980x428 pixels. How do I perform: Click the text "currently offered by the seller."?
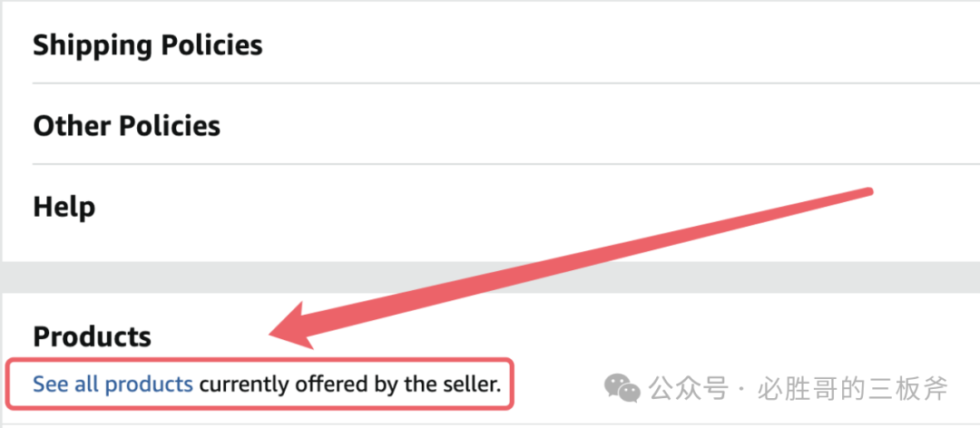coord(350,384)
